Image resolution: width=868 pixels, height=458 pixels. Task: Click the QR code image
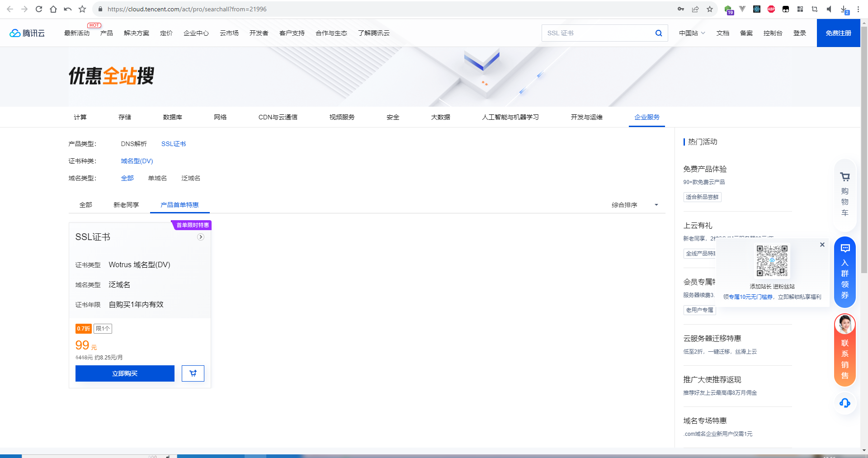(x=772, y=261)
